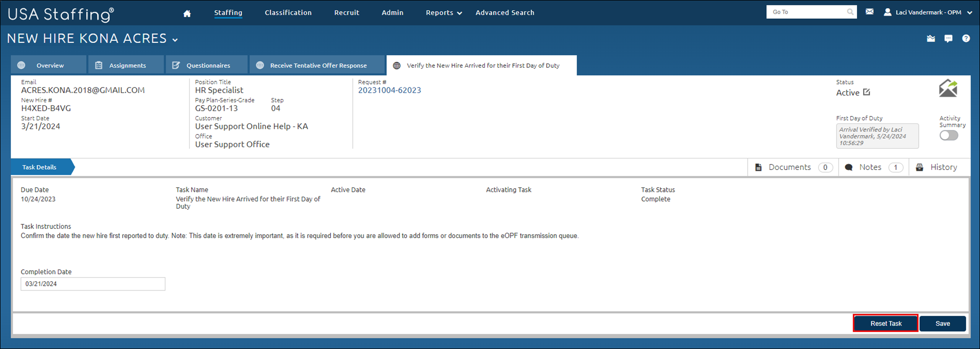Switch to the Questionnaires tab
980x349 pixels.
pyautogui.click(x=207, y=65)
